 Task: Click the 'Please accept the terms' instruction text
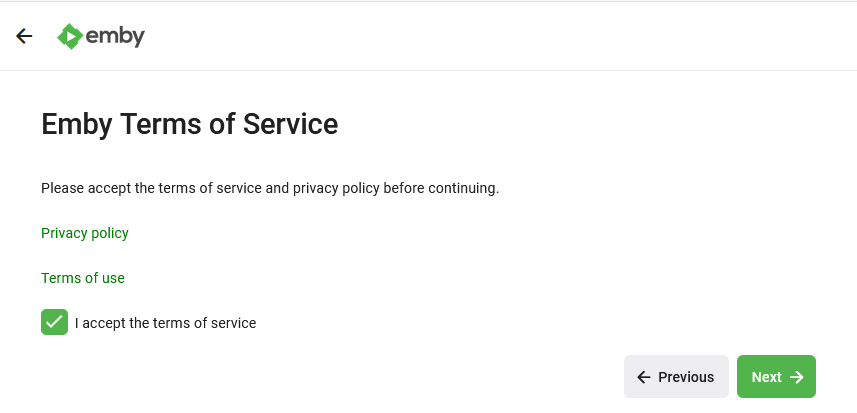pos(270,188)
